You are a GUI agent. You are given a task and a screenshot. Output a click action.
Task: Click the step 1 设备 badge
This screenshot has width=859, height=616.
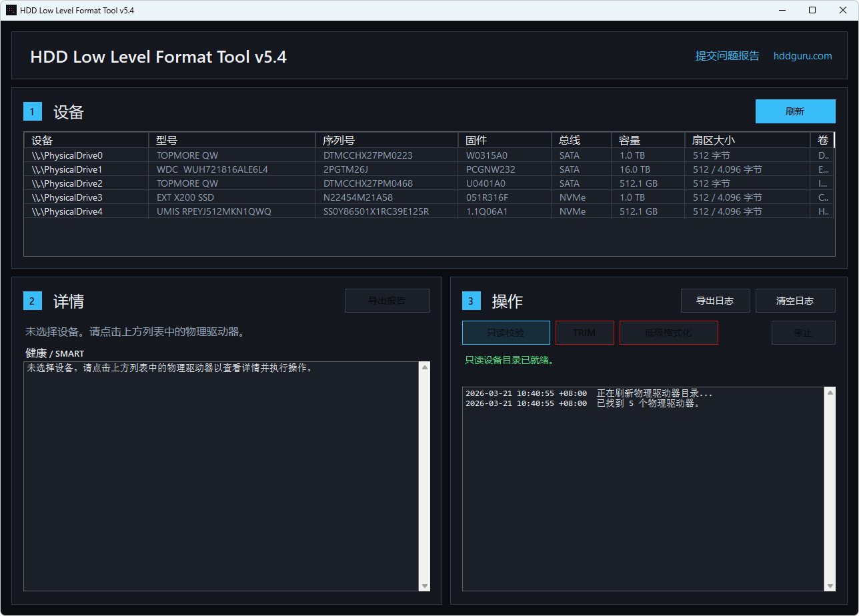(x=33, y=111)
